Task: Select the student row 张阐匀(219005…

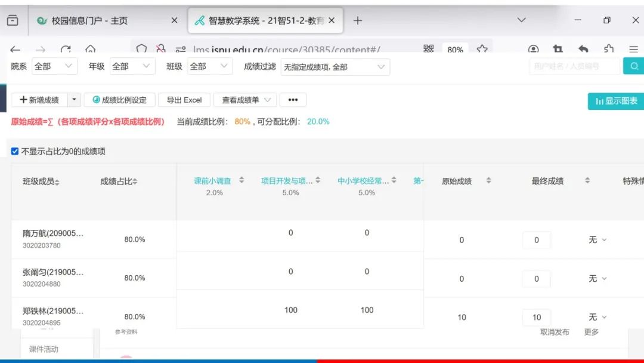Action: pos(53,272)
